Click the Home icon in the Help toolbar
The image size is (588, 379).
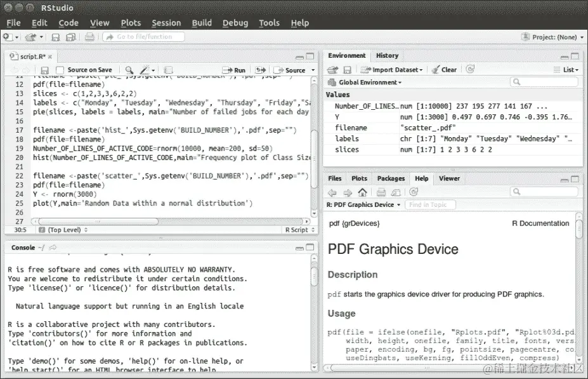point(362,192)
